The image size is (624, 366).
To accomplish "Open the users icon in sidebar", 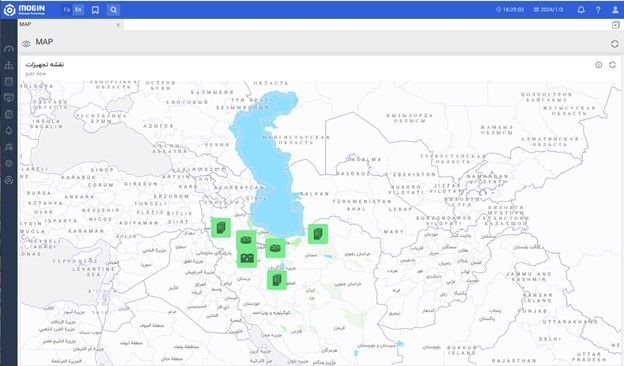I will [9, 147].
